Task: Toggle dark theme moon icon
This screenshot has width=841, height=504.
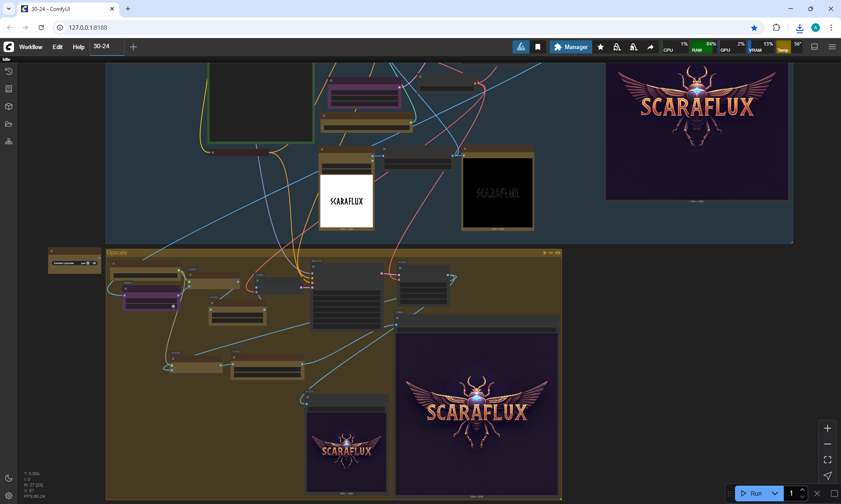Action: [9, 478]
